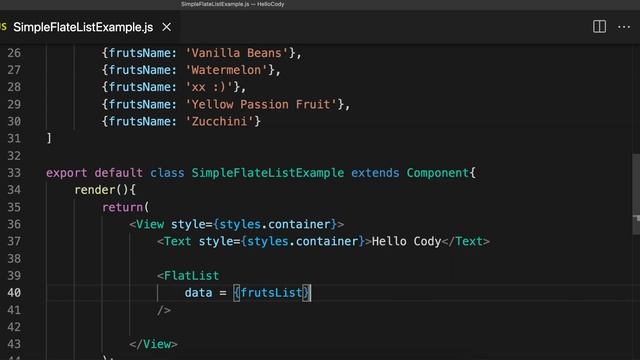
Task: Click the 'data' attribute on line 40
Action: (198, 293)
